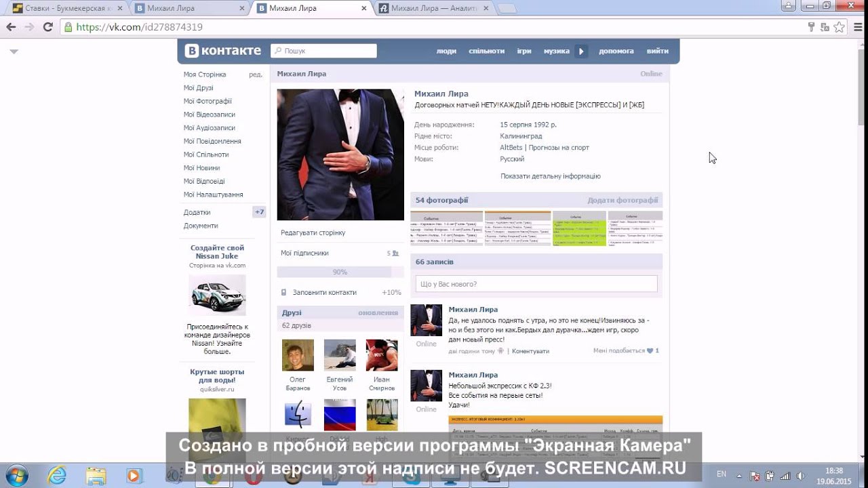The image size is (868, 488).
Task: Click Коментувати under first post
Action: point(530,351)
